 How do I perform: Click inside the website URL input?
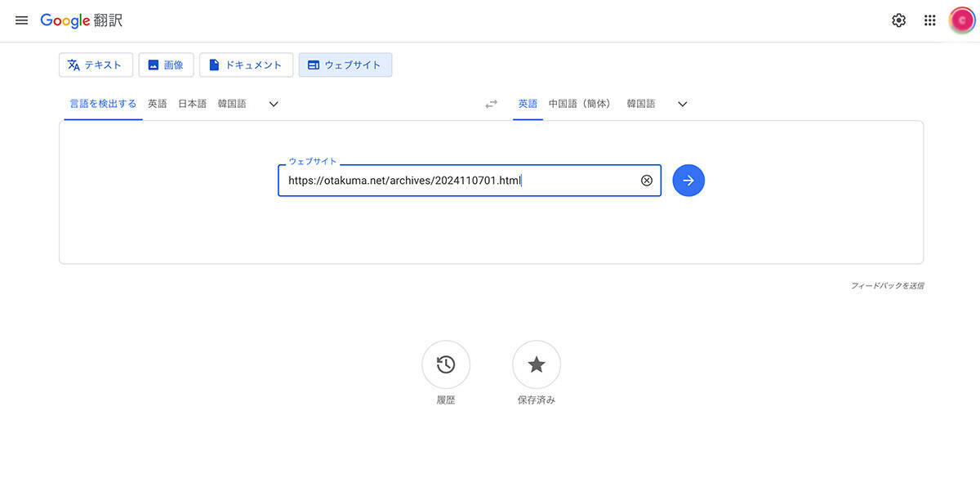[457, 181]
